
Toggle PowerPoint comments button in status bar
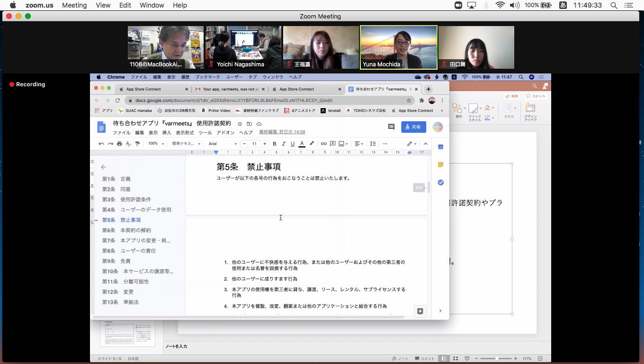click(x=425, y=359)
